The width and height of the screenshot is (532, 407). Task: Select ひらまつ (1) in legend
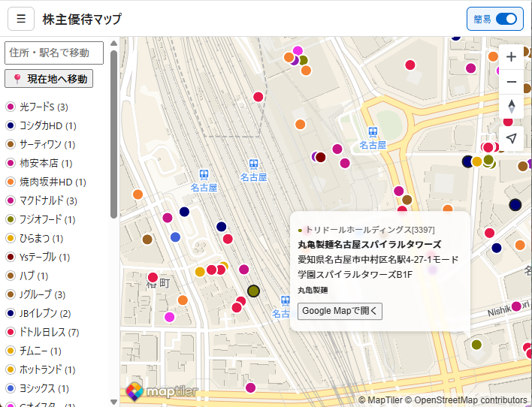pyautogui.click(x=35, y=238)
